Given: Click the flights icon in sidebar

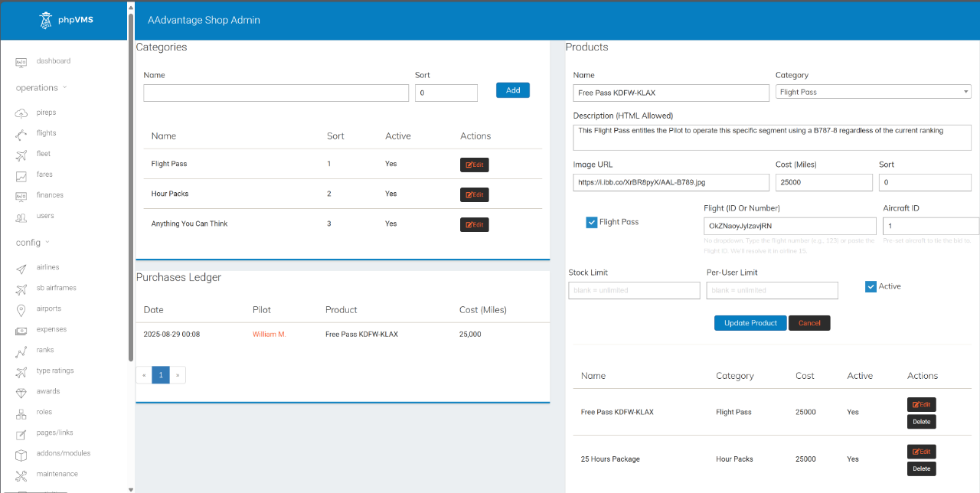Looking at the screenshot, I should 21,134.
